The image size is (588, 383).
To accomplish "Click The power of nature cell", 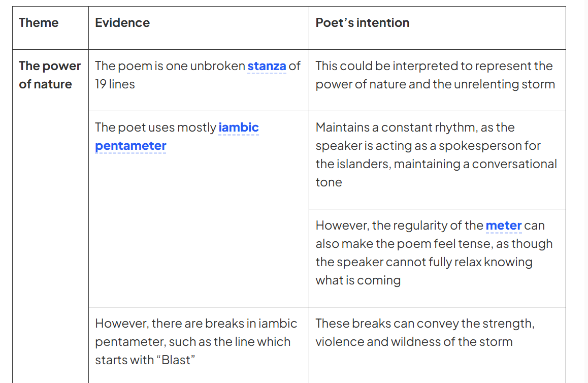I will coord(50,75).
